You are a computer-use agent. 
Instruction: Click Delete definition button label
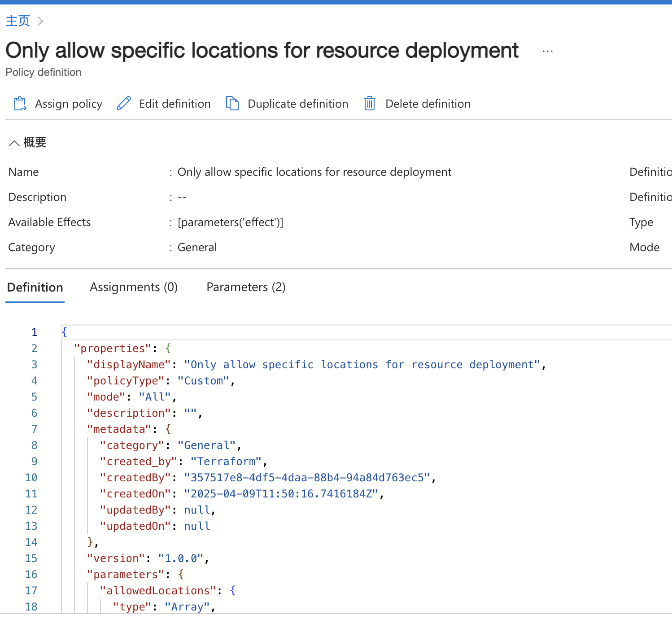pos(428,104)
